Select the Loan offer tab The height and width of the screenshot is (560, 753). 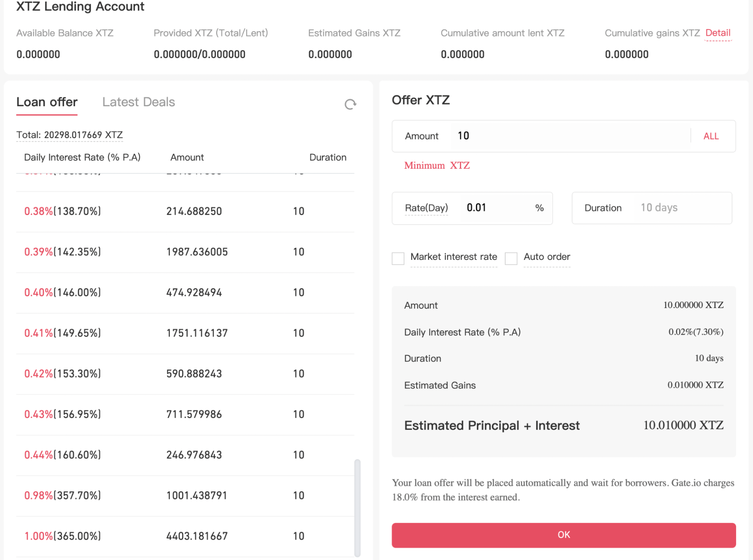[x=47, y=102]
